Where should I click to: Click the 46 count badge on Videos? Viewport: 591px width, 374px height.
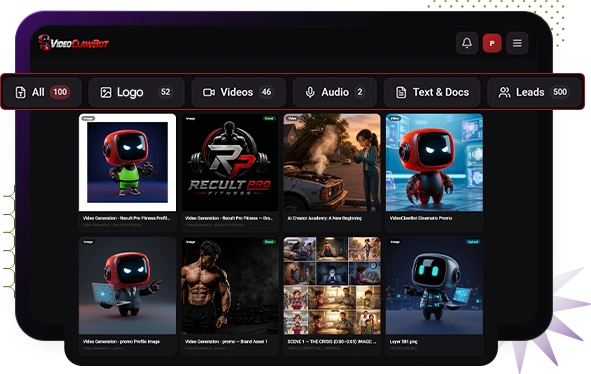click(266, 92)
